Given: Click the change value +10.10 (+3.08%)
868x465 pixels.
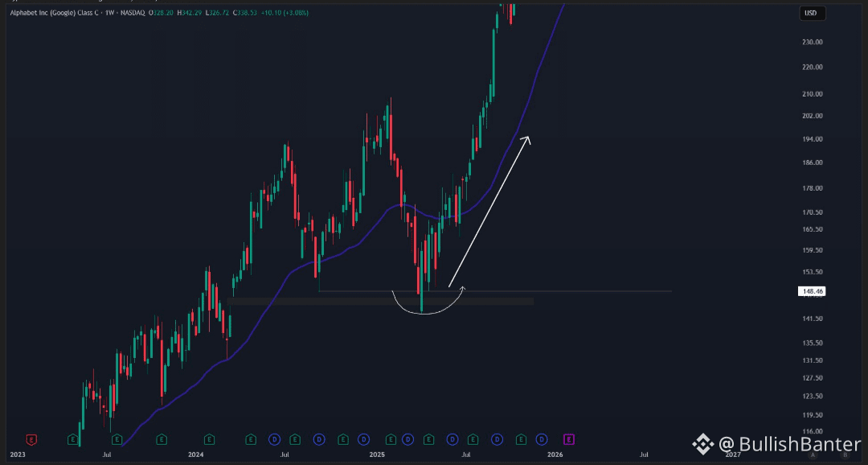Looking at the screenshot, I should 285,13.
